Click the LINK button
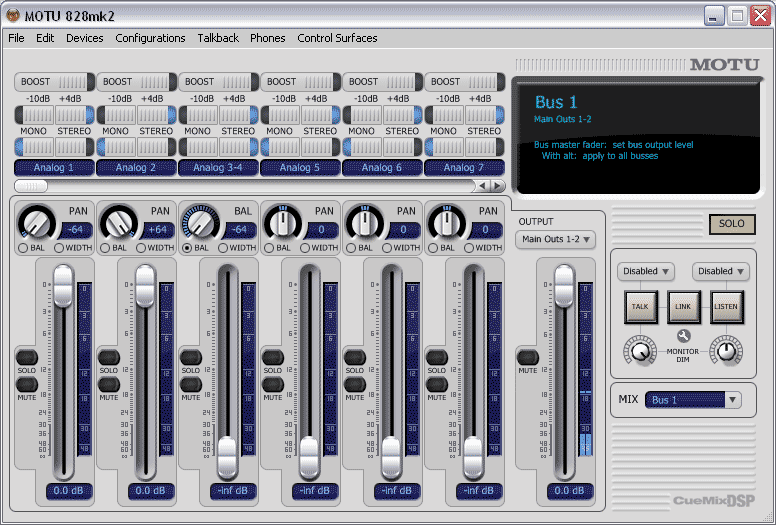The width and height of the screenshot is (776, 525). tap(683, 307)
